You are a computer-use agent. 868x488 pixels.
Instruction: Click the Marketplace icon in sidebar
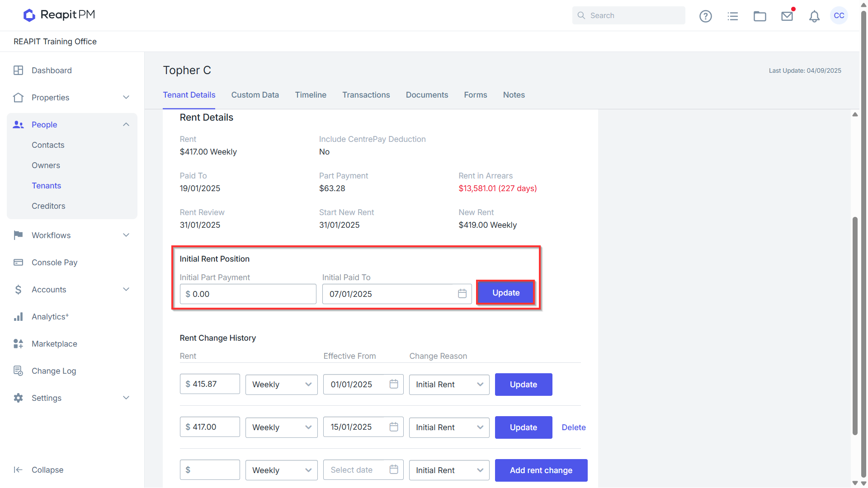point(19,344)
